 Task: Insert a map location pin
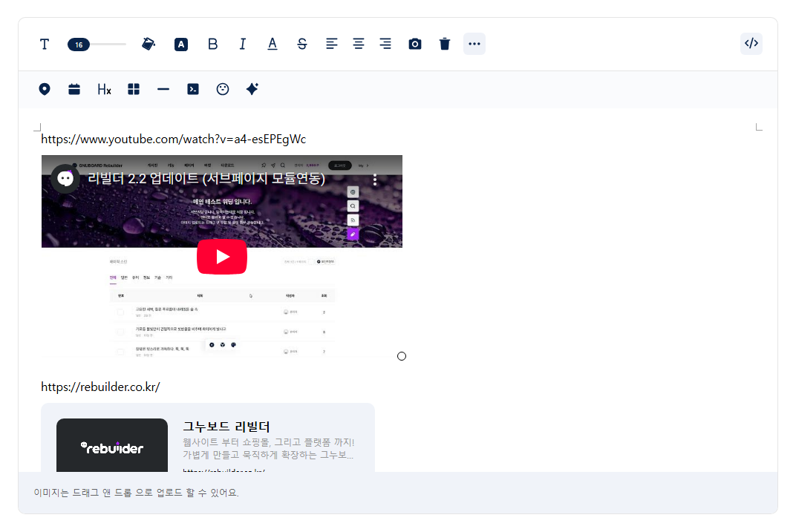tap(45, 89)
